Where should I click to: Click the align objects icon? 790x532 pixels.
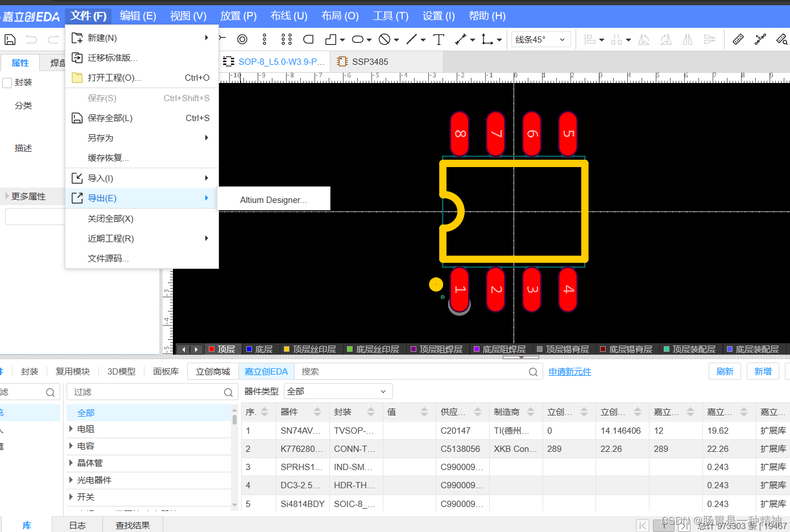tap(590, 40)
